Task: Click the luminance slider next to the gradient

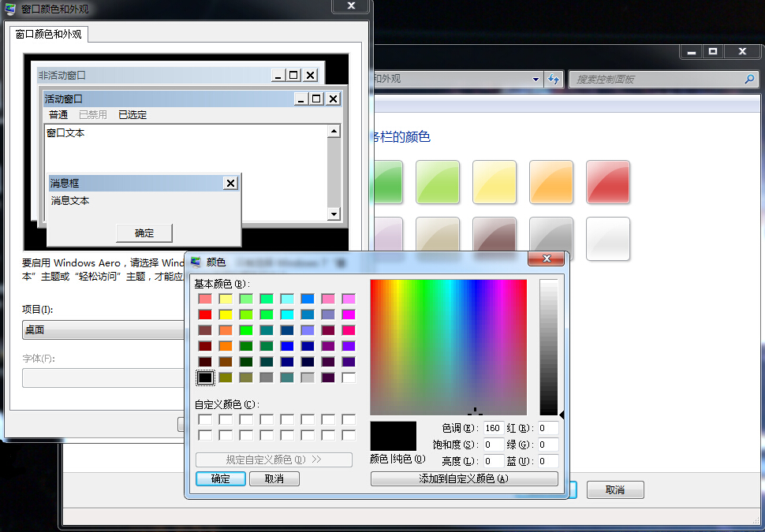Action: coord(547,347)
